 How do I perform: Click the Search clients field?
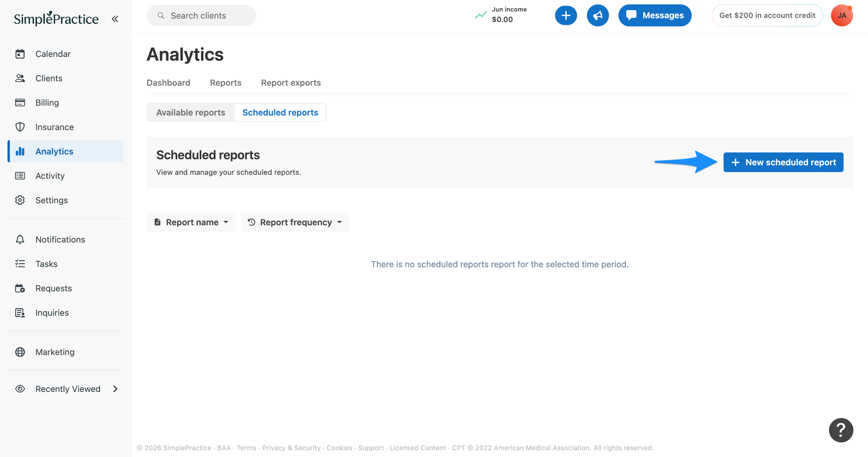click(x=201, y=16)
